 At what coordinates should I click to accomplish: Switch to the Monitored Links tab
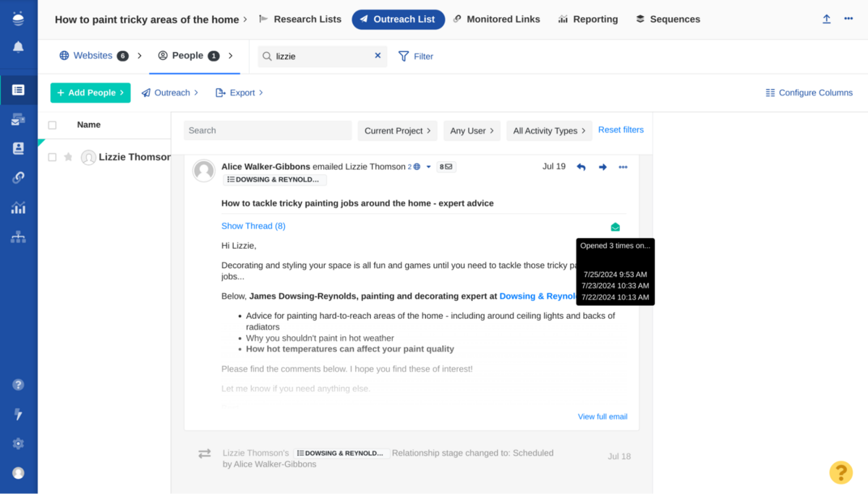[x=497, y=19]
